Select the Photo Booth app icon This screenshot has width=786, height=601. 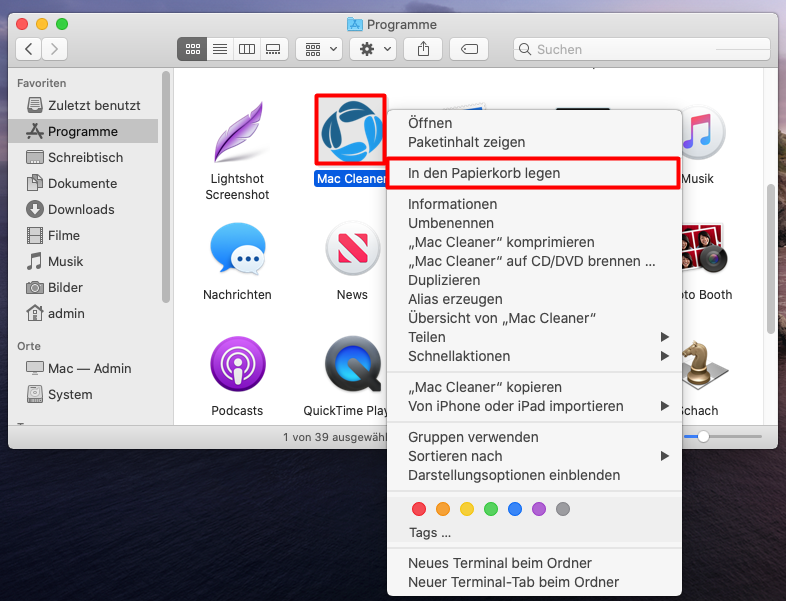[x=704, y=249]
